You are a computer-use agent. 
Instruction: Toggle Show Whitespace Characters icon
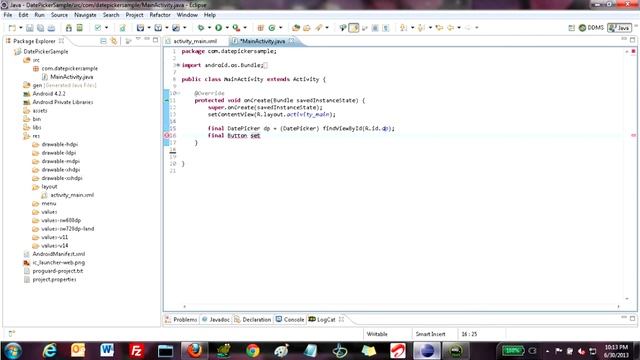coord(385,28)
